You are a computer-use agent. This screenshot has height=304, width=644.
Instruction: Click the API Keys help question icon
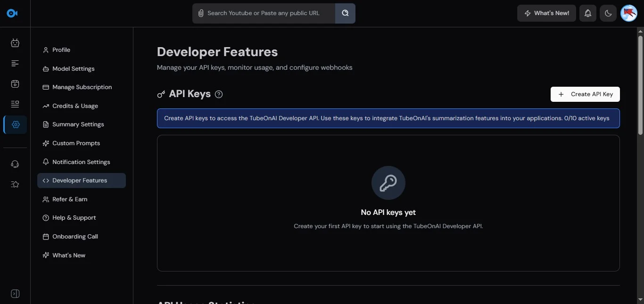pyautogui.click(x=219, y=94)
